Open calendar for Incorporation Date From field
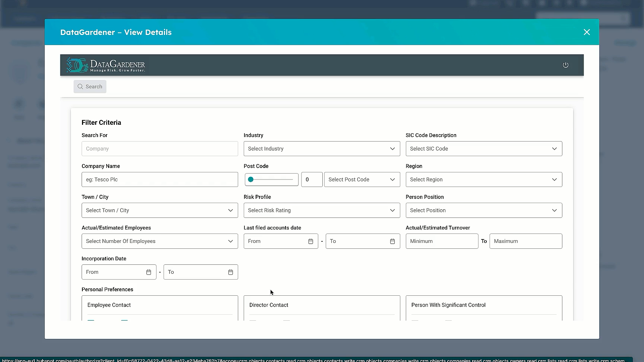This screenshot has width=644, height=362. (x=148, y=272)
